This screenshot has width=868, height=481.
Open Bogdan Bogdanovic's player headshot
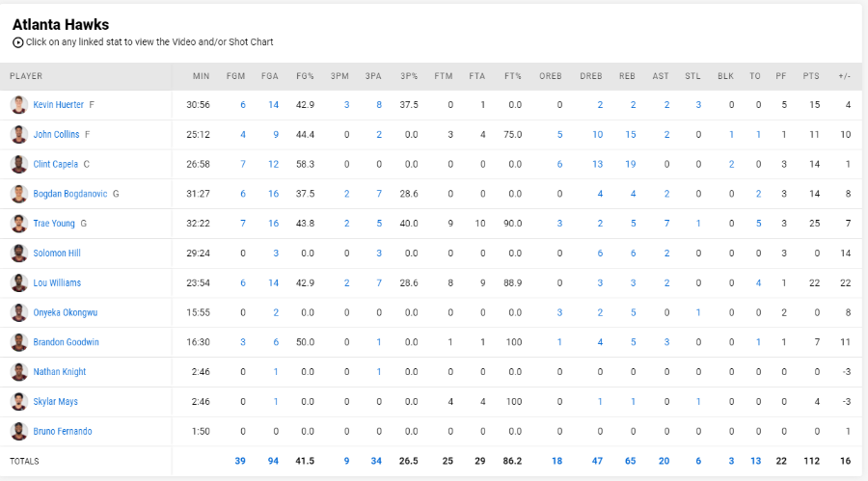[x=19, y=194]
